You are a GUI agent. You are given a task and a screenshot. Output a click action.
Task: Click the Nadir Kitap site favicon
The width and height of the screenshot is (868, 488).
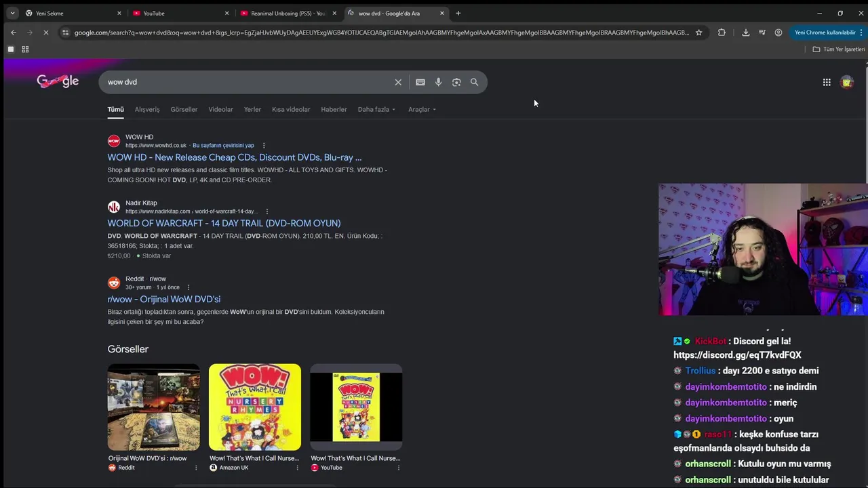coord(114,207)
